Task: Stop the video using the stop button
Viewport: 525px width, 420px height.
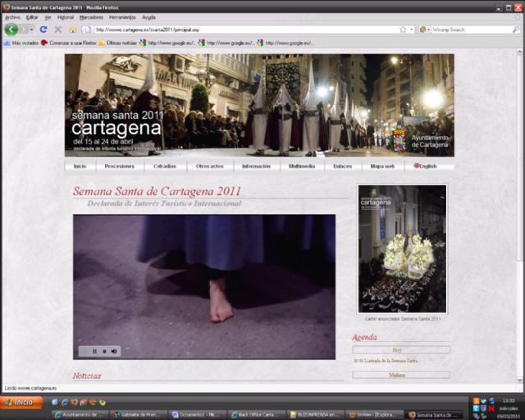Action: point(104,351)
